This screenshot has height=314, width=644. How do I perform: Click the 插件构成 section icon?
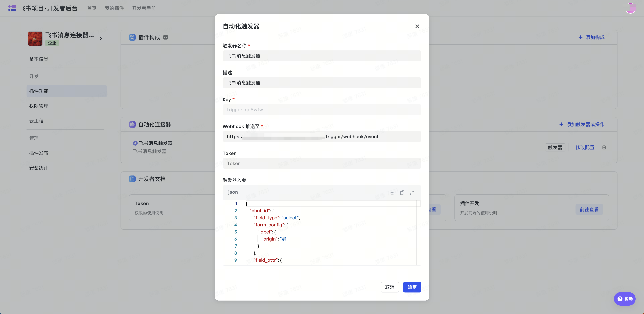[x=132, y=37]
